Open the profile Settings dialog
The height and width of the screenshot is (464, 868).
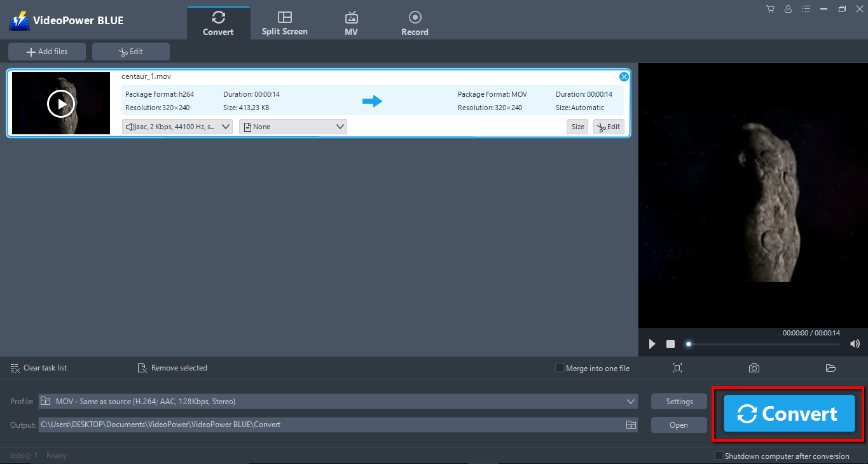tap(679, 401)
